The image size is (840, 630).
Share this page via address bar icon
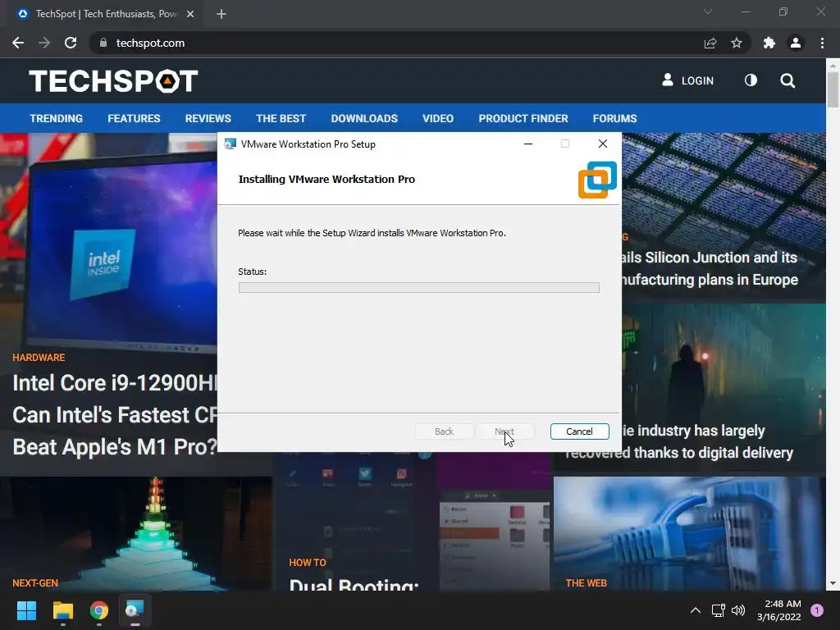point(710,43)
